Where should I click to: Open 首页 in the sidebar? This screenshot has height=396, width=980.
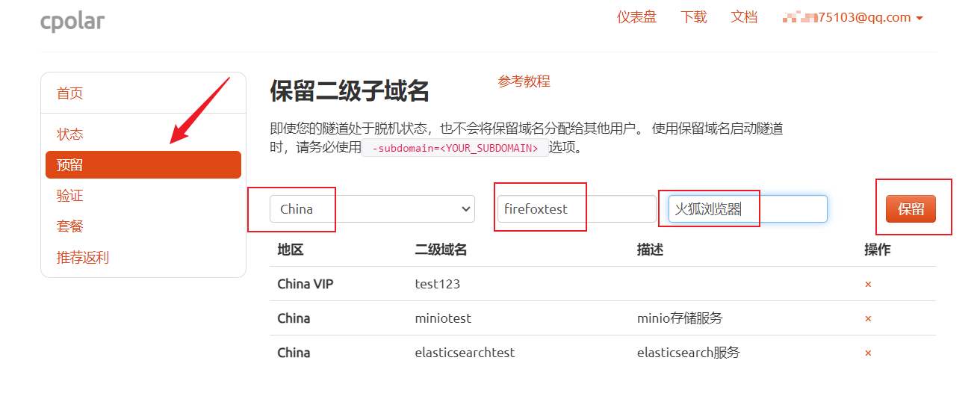point(70,93)
